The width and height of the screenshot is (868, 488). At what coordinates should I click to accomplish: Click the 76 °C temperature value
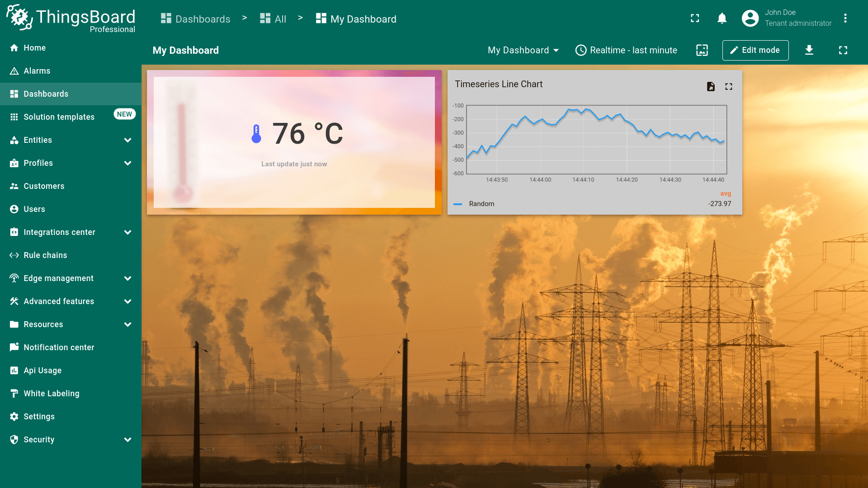pos(307,134)
